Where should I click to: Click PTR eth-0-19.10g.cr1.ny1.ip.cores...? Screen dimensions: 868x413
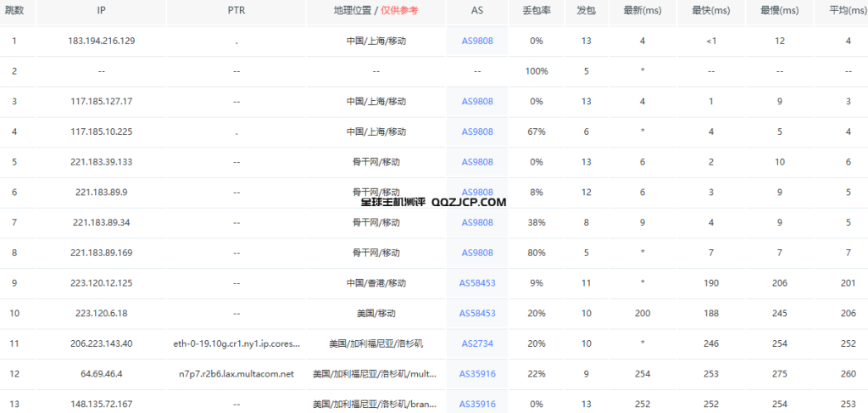tap(237, 343)
